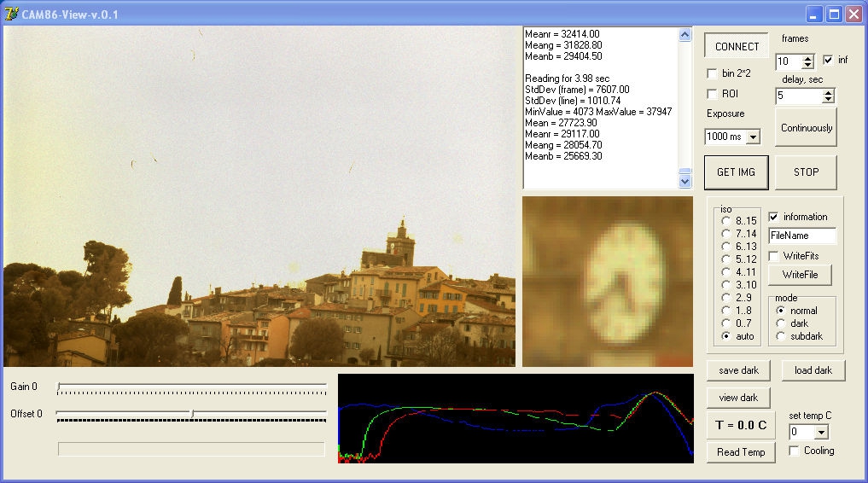Enable the ROI checkbox
The height and width of the screenshot is (483, 868).
point(713,94)
